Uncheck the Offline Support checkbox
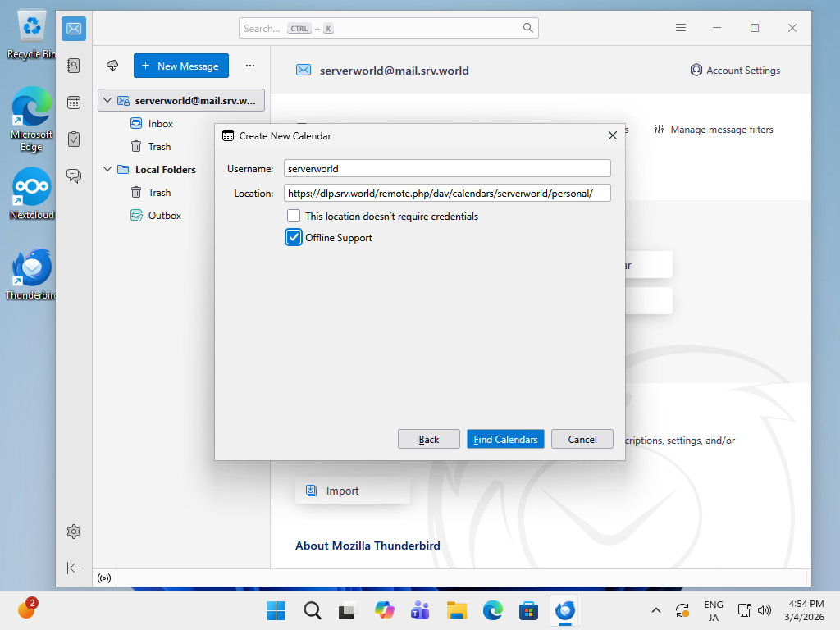 [x=294, y=237]
